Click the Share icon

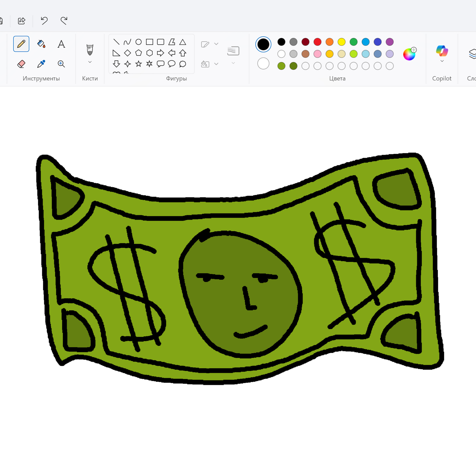[22, 21]
